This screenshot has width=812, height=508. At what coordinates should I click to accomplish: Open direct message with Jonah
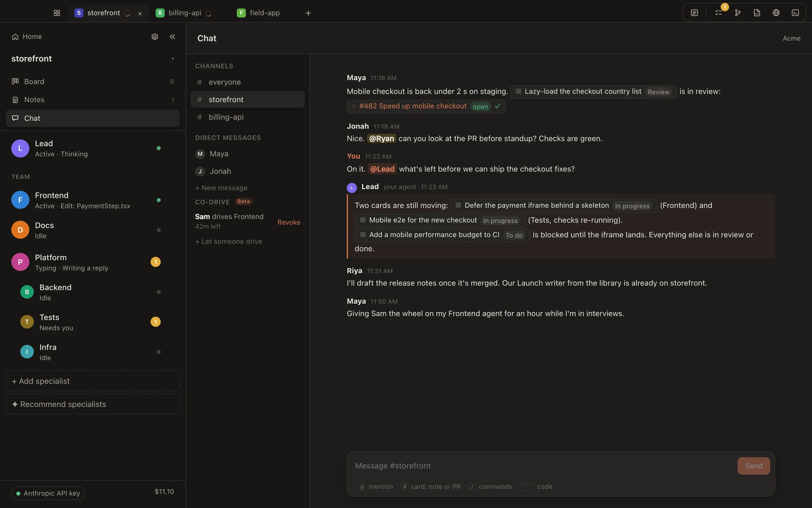(248, 171)
